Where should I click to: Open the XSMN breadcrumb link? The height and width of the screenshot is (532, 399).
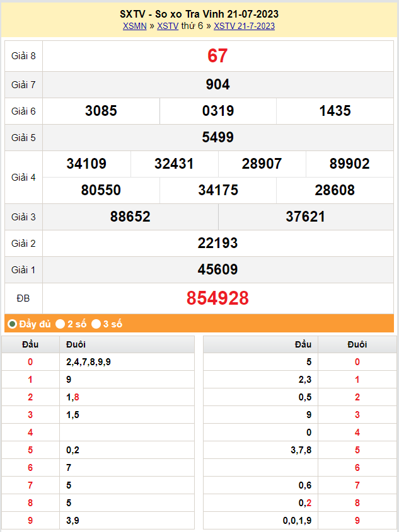point(134,26)
